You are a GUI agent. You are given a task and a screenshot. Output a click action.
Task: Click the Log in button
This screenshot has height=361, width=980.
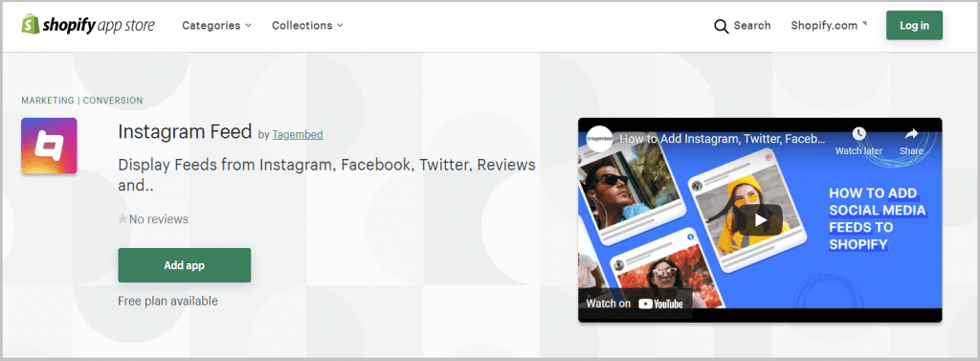(914, 26)
